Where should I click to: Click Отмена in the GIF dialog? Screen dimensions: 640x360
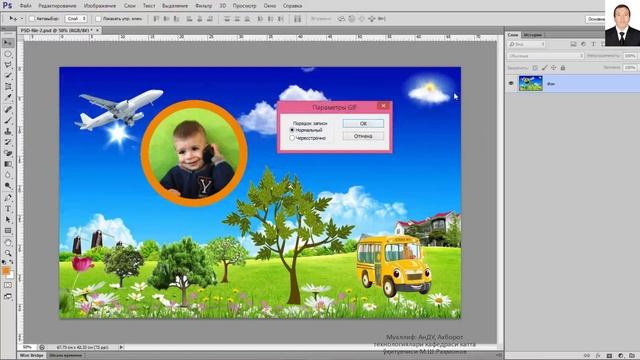pyautogui.click(x=363, y=136)
